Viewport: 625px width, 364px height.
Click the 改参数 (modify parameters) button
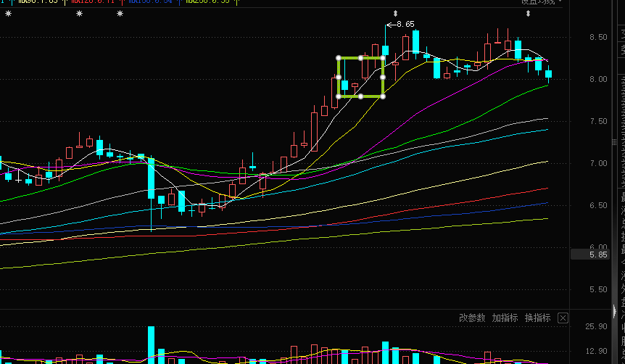472,318
